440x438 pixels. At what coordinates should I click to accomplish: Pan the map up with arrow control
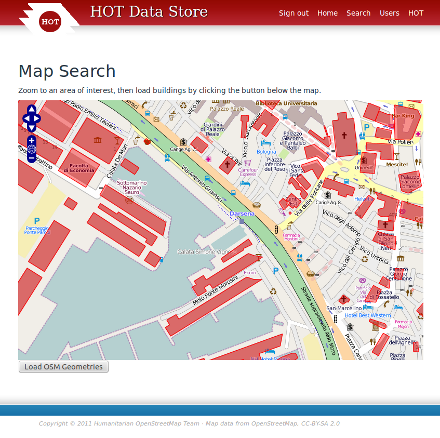(31, 110)
